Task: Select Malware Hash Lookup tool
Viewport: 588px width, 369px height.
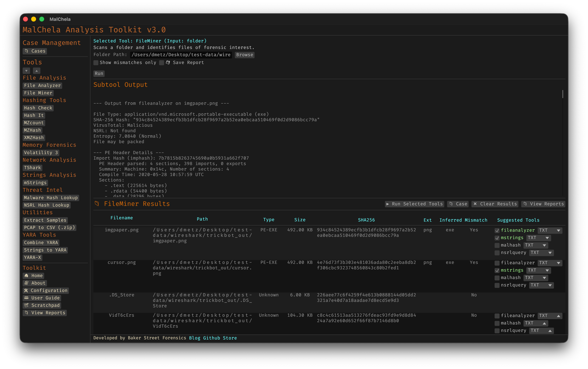Action: tap(51, 198)
